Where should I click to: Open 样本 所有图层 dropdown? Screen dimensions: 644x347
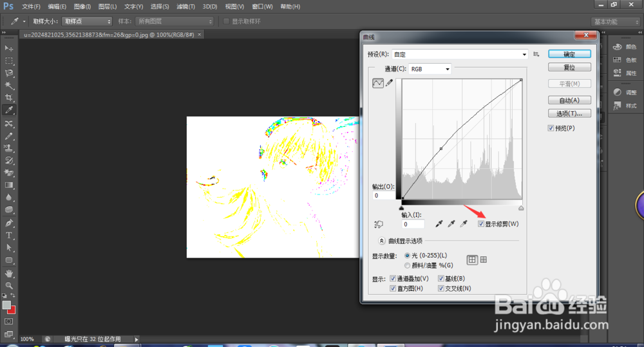[x=175, y=21]
